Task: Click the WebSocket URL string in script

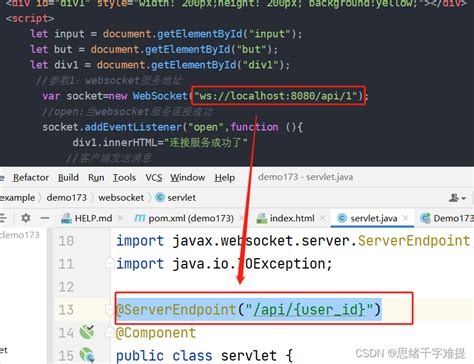Action: tap(276, 96)
